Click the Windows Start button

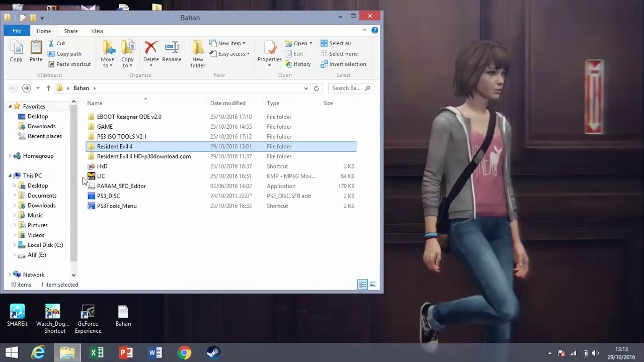coord(12,353)
